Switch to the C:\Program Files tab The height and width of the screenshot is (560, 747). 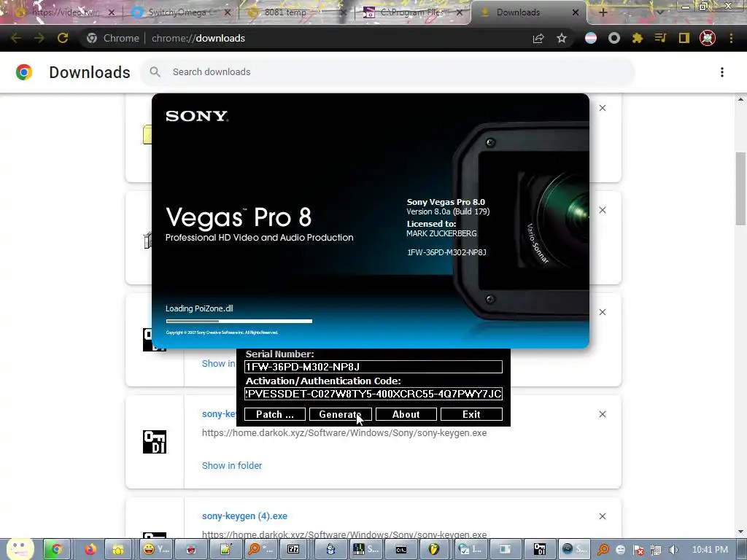pyautogui.click(x=412, y=12)
